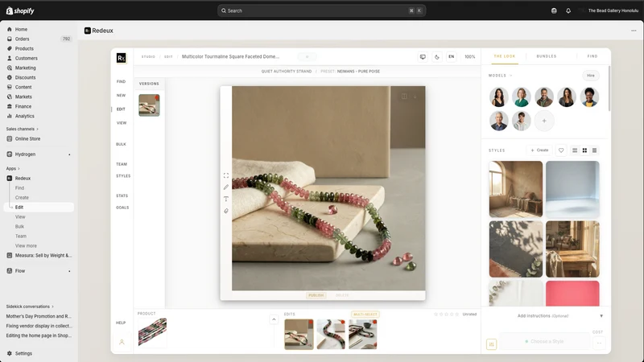Select the pale blue-gray studio style

572,189
